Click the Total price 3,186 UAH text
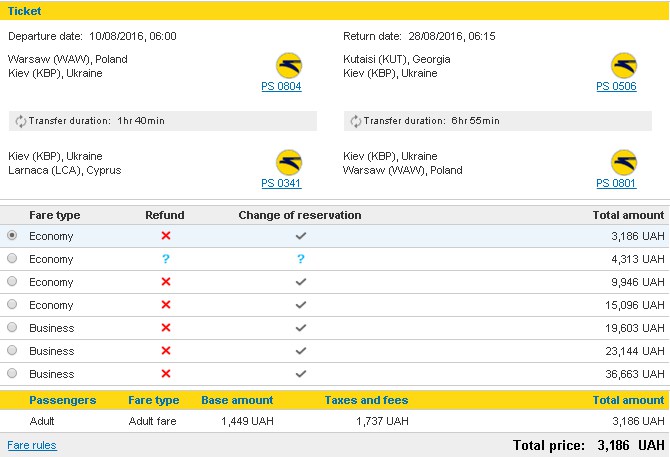This screenshot has height=457, width=670. pos(589,445)
